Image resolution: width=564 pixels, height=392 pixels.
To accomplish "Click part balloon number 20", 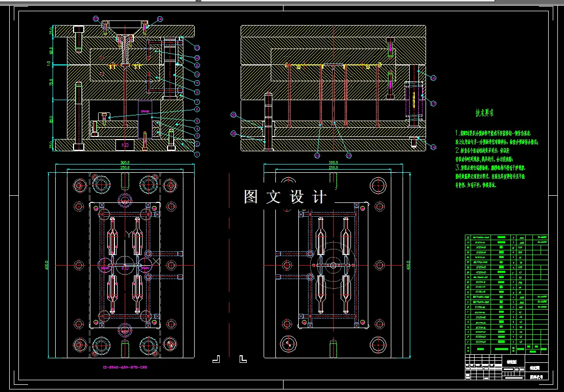I will [x=317, y=156].
